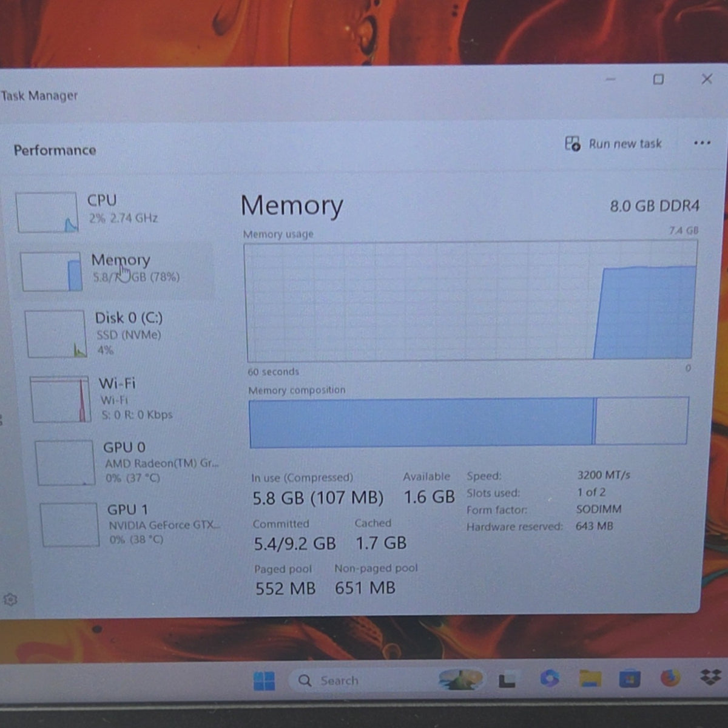
Task: Click the "552 MB" paged pool value
Action: coord(285,588)
